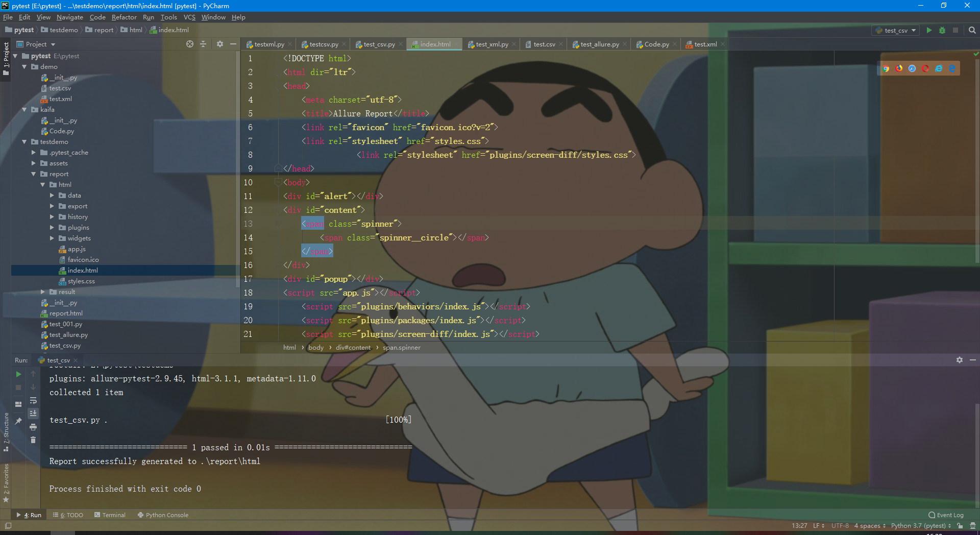
Task: Open preview in Edge browser
Action: pos(952,68)
